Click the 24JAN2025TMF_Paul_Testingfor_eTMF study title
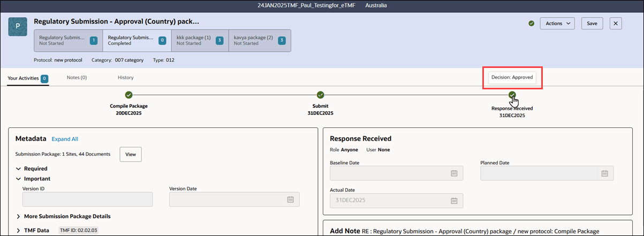The image size is (644, 236). pos(306,5)
